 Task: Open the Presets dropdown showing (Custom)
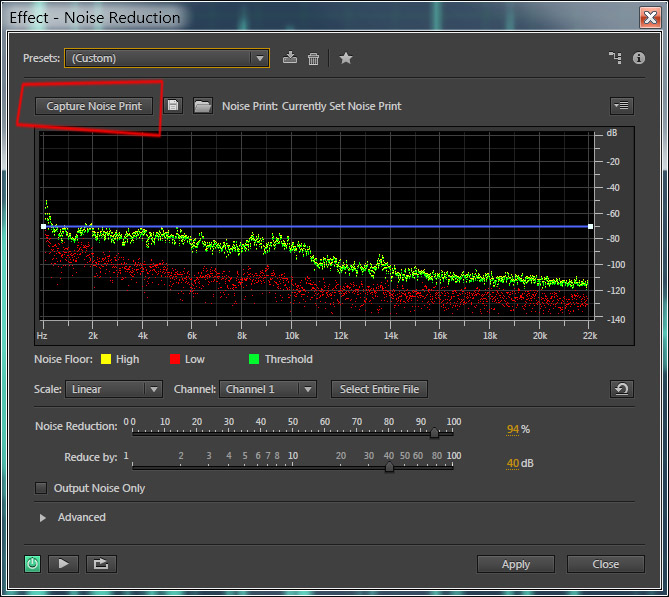tap(167, 58)
